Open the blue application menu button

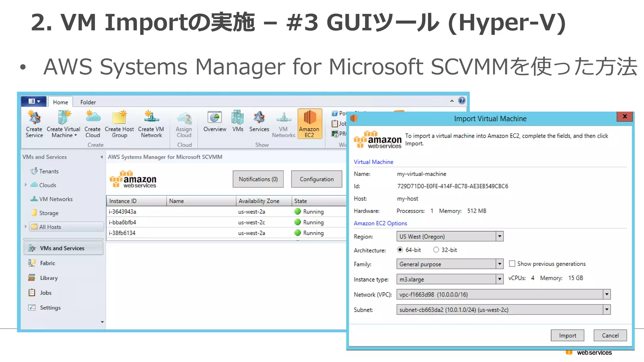point(34,101)
